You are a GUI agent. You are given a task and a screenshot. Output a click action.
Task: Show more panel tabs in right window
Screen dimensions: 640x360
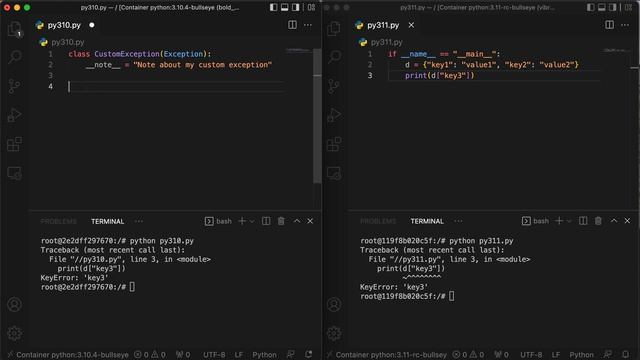pyautogui.click(x=458, y=221)
